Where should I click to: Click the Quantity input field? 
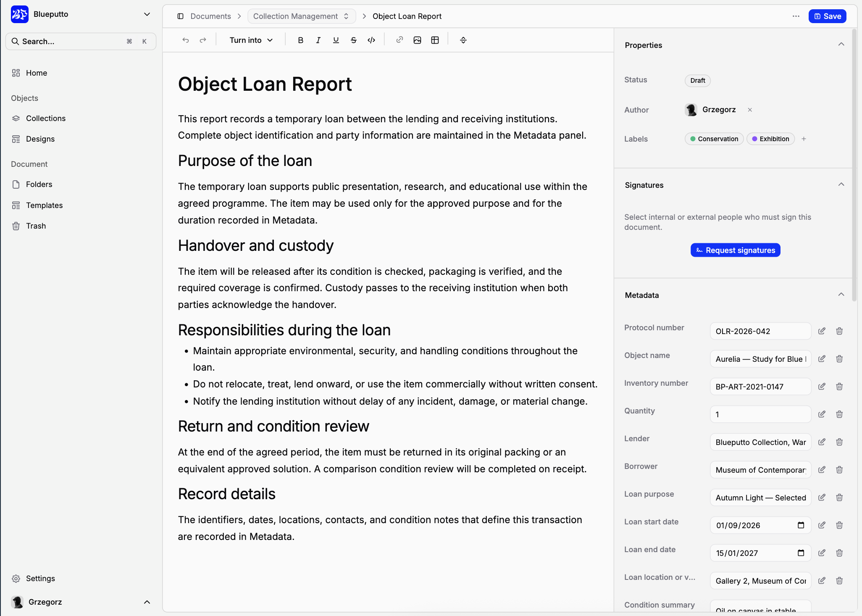[x=760, y=414]
